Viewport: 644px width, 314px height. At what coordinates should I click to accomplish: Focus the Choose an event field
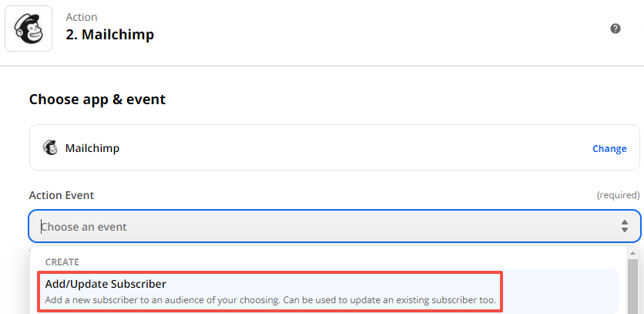click(x=308, y=227)
